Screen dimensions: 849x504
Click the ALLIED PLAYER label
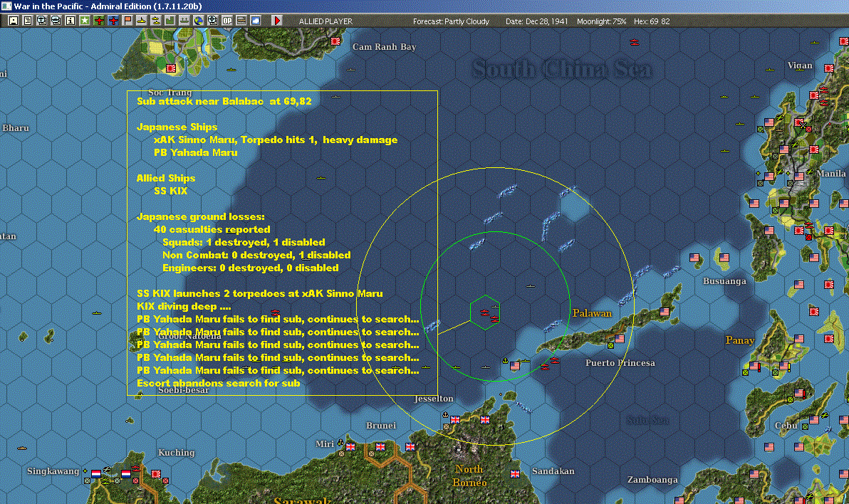(x=325, y=21)
